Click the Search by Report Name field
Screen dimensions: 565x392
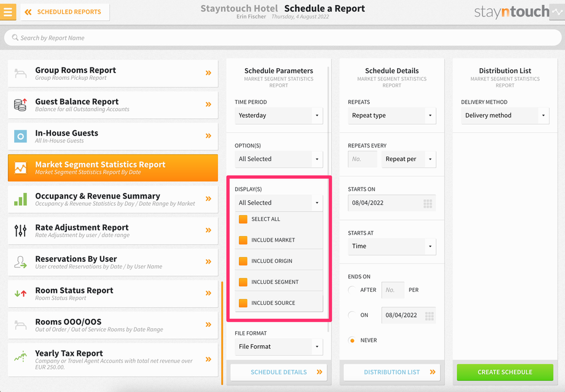click(282, 38)
